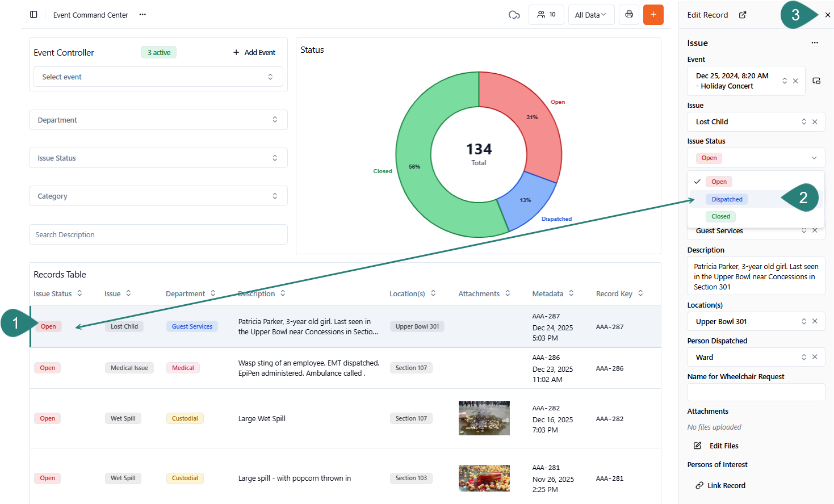The image size is (834, 504).
Task: Open the Issue section ellipsis menu
Action: 815,43
